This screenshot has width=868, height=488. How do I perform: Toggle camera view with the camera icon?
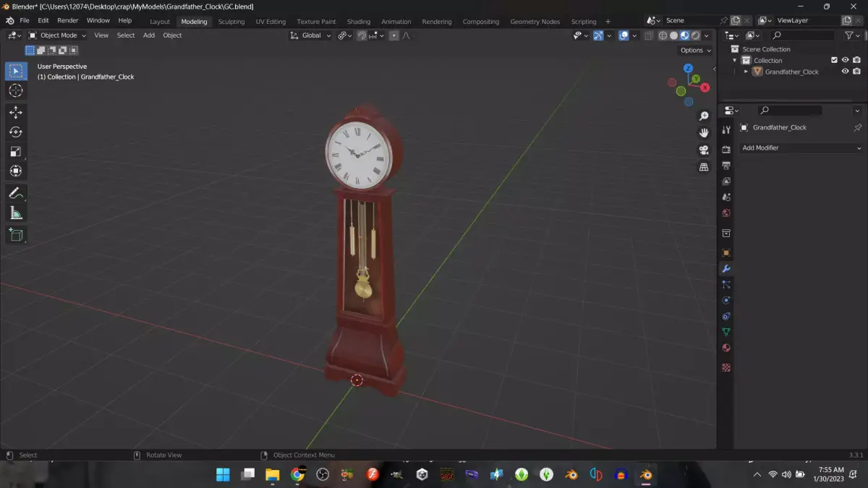[704, 150]
